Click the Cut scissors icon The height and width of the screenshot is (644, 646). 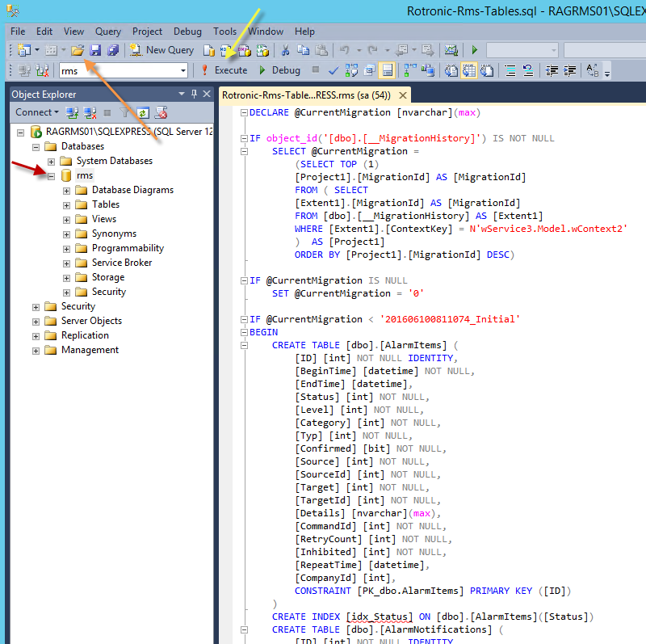coord(285,50)
